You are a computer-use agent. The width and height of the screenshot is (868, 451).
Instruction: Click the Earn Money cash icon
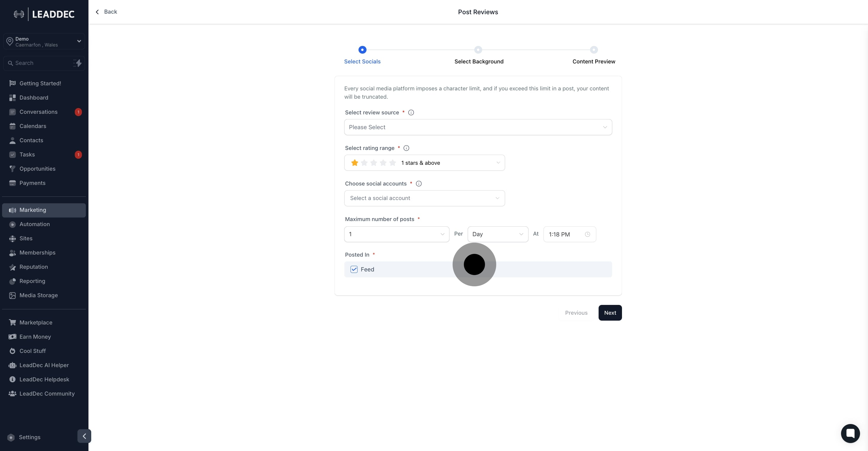12,337
